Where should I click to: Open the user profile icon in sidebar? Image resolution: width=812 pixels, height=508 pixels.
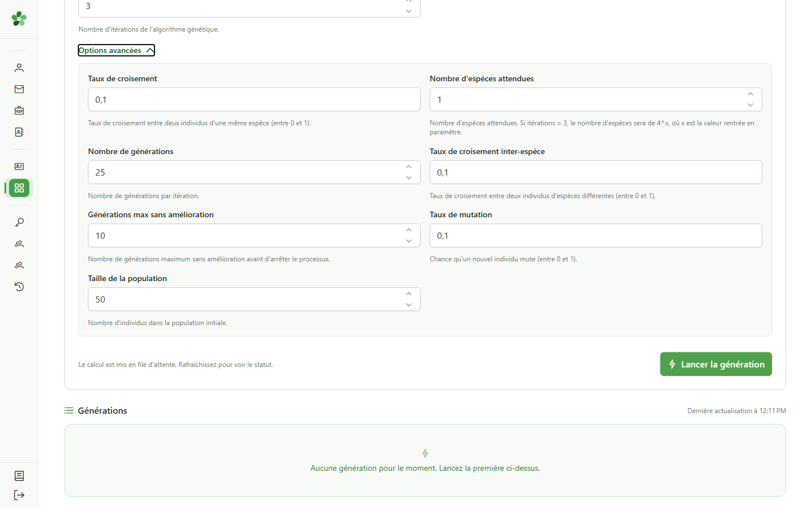tap(19, 68)
